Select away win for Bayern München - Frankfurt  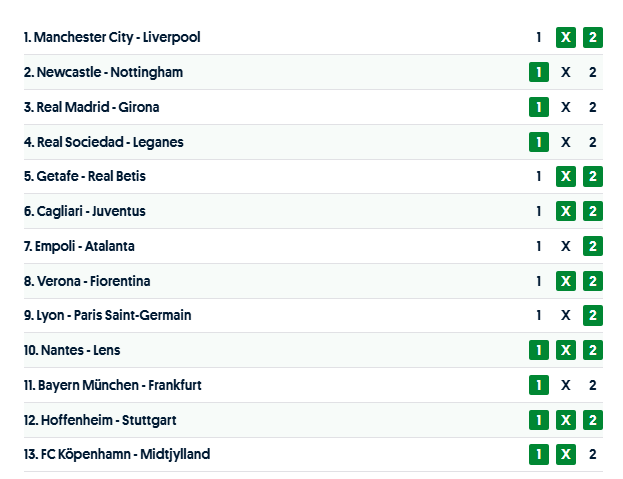pos(593,385)
